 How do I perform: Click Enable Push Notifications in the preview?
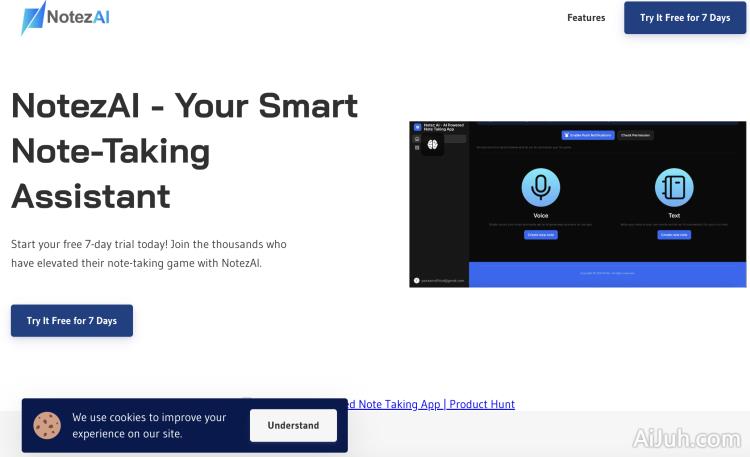[x=587, y=134]
